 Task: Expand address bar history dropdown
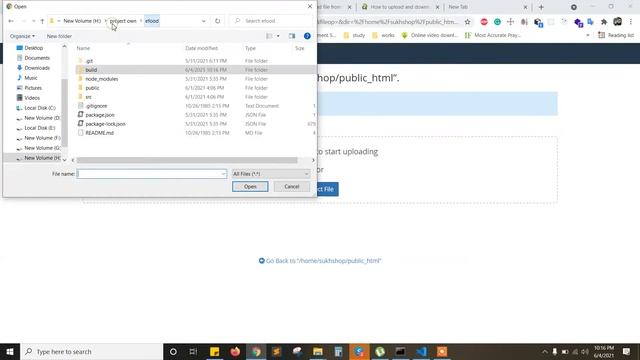pos(203,21)
